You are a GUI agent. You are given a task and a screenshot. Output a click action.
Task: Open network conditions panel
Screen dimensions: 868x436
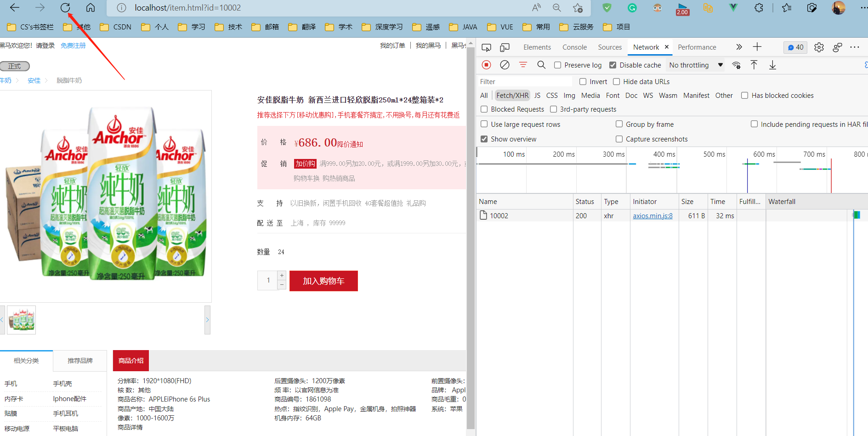(x=736, y=65)
